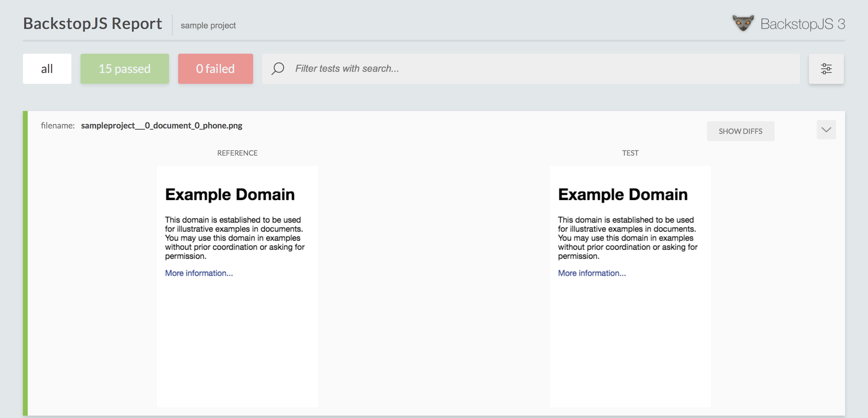
Task: Click the sampleproject__0_document_0_phone.png filename
Action: (162, 126)
